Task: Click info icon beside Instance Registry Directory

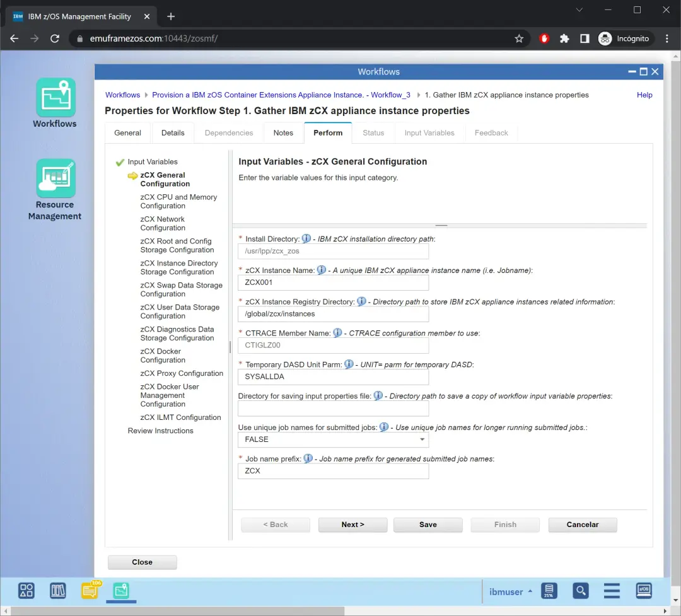Action: click(x=361, y=301)
